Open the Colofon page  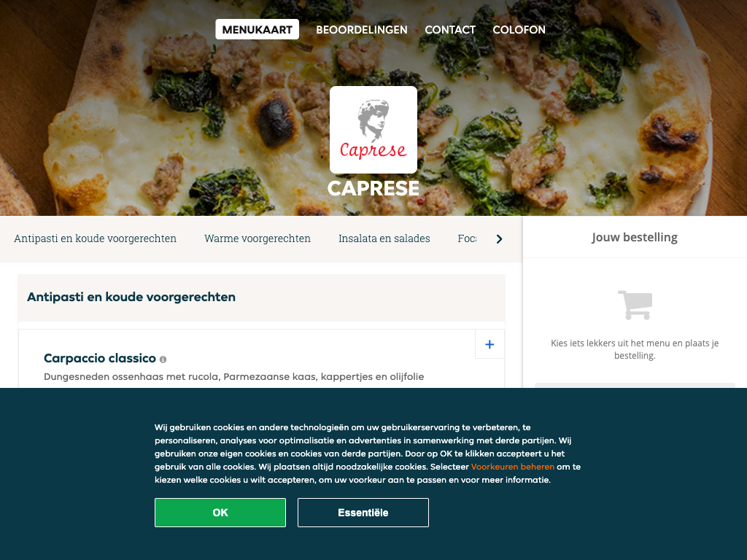tap(519, 29)
